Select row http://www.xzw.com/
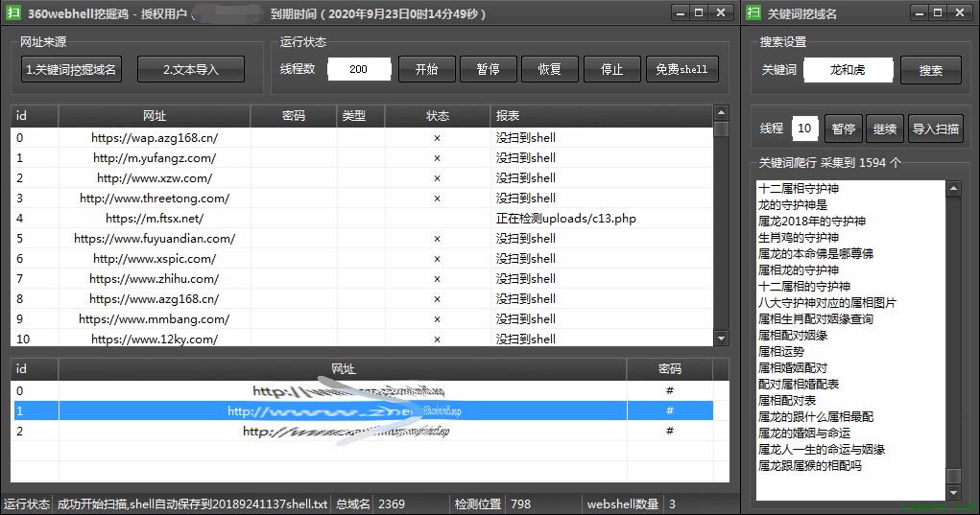The image size is (980, 515). pos(362,178)
